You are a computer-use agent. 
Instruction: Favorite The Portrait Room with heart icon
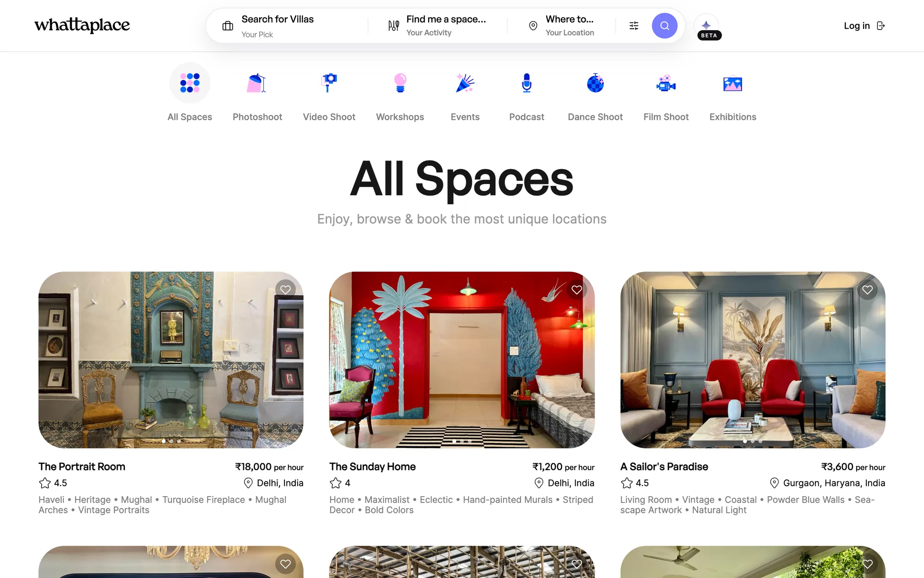coord(286,290)
